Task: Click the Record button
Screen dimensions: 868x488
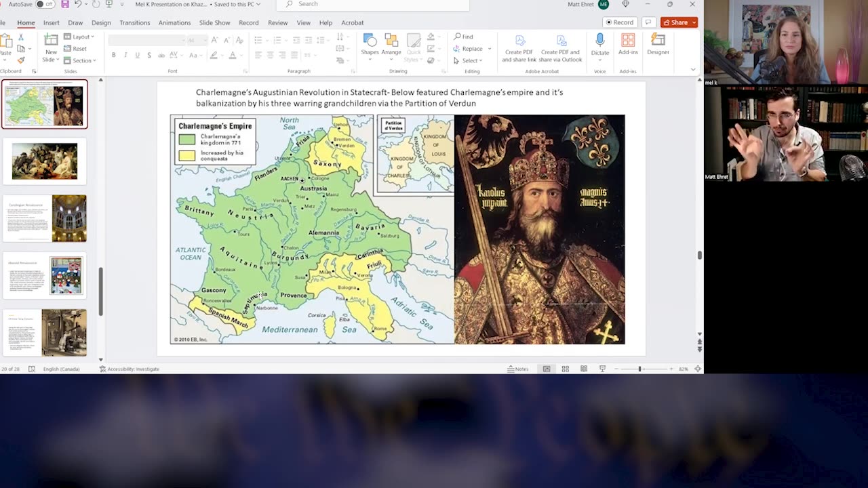Action: point(619,22)
